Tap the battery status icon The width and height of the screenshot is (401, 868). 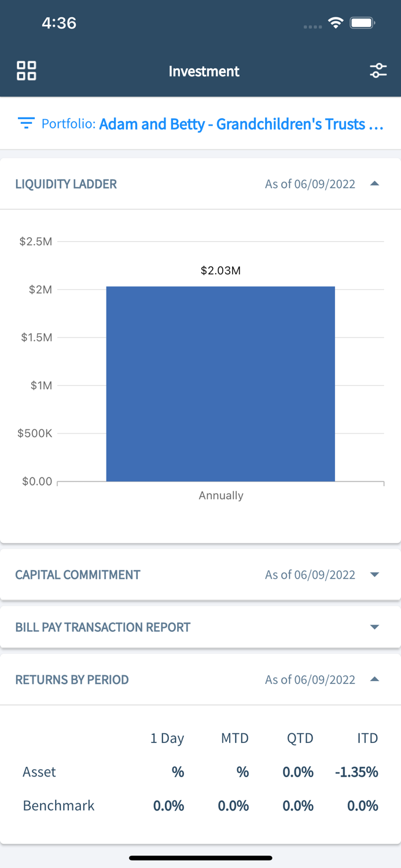point(363,23)
